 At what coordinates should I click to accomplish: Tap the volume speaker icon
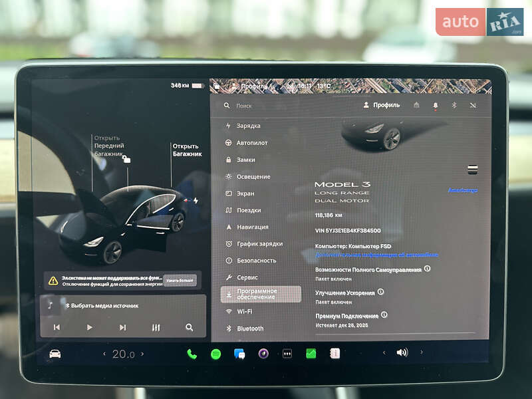(402, 352)
